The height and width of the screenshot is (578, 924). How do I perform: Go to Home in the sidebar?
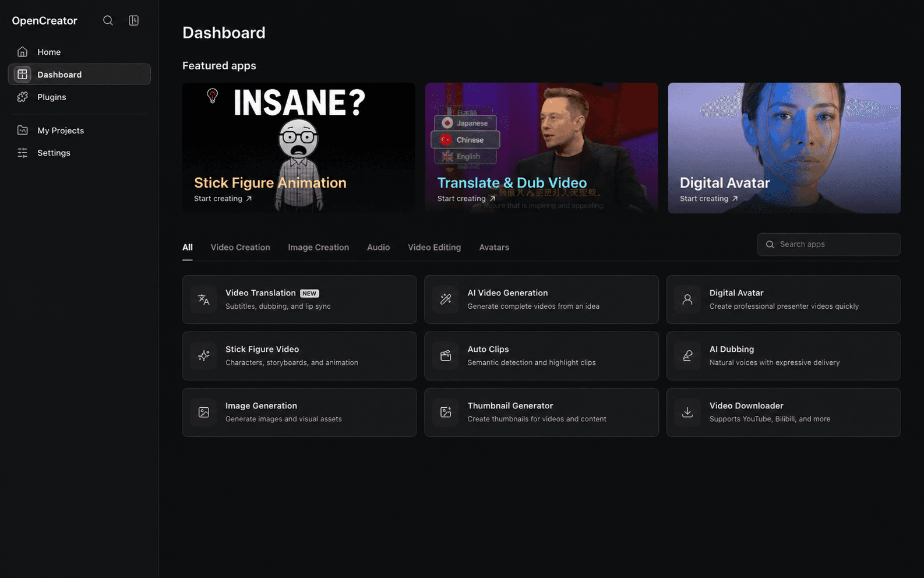coord(79,52)
